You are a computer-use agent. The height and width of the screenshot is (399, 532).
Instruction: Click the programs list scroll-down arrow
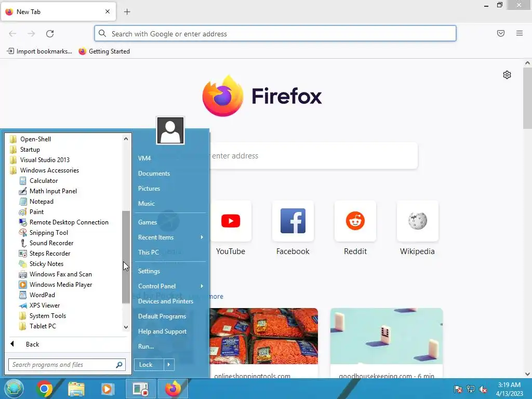[126, 327]
